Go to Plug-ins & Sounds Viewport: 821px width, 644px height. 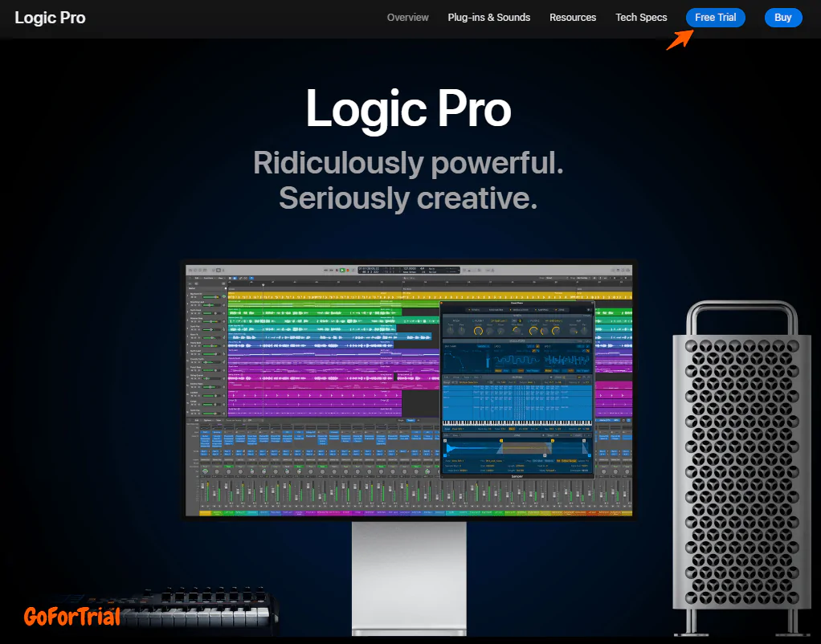click(488, 18)
